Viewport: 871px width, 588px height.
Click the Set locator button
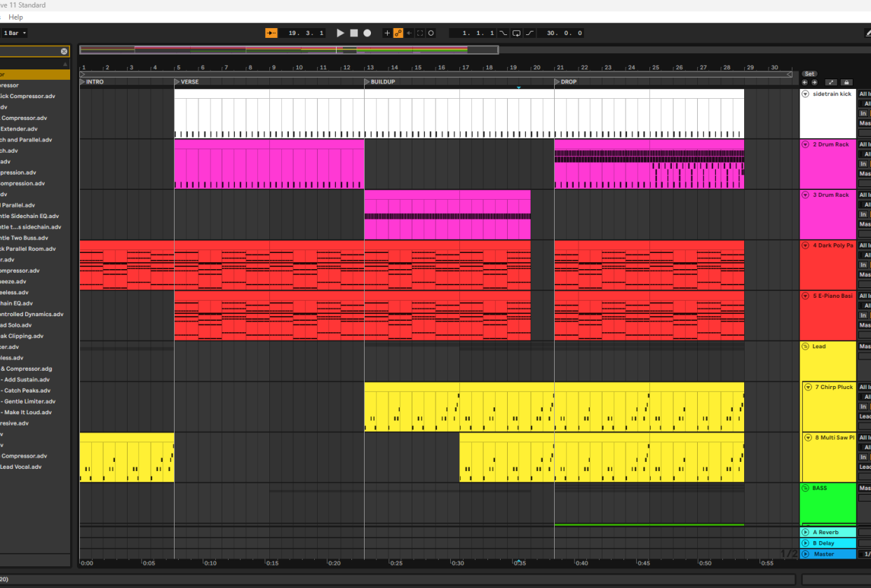click(810, 74)
